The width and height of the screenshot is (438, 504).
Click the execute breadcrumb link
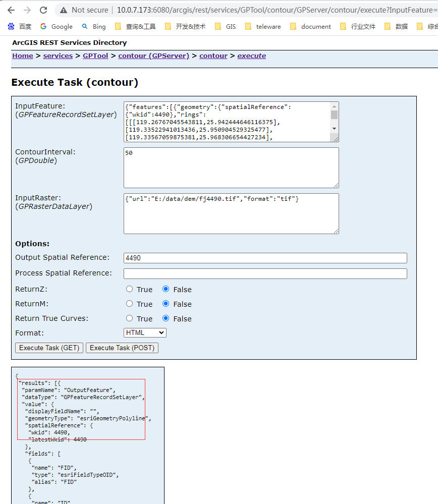[251, 56]
